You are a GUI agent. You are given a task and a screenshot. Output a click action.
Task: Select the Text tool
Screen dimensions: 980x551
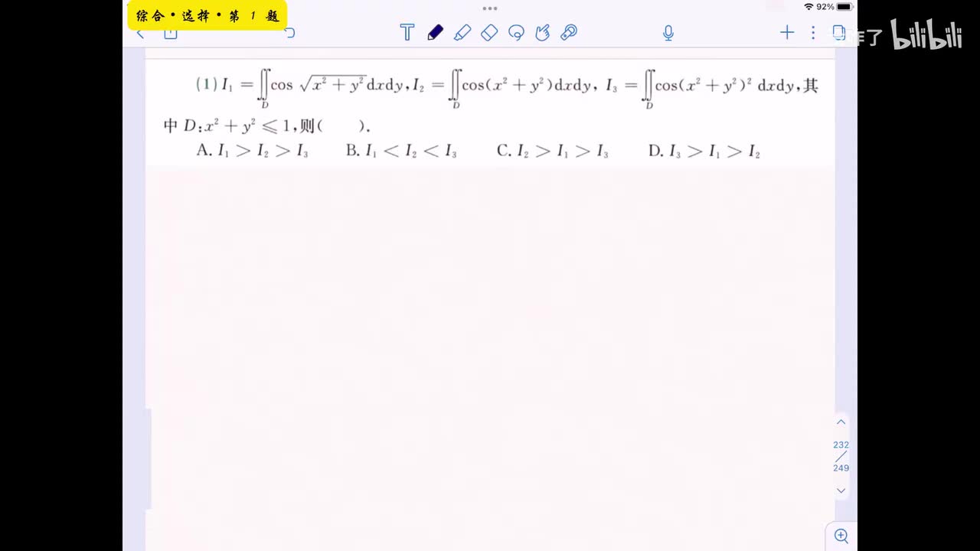coord(407,32)
